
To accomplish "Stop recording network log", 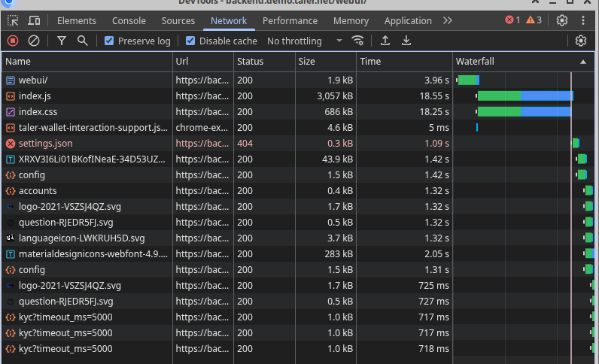I will pos(13,41).
